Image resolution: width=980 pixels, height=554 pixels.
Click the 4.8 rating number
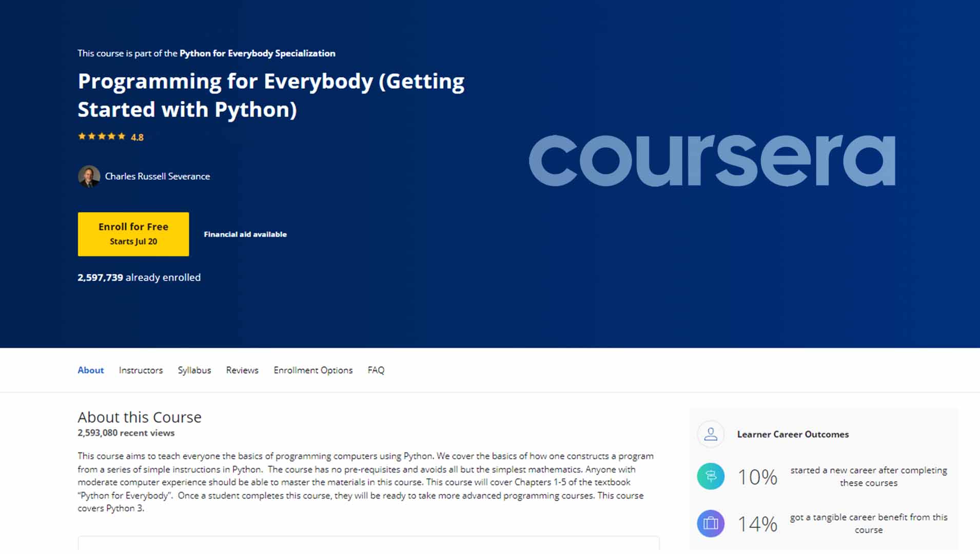(137, 137)
